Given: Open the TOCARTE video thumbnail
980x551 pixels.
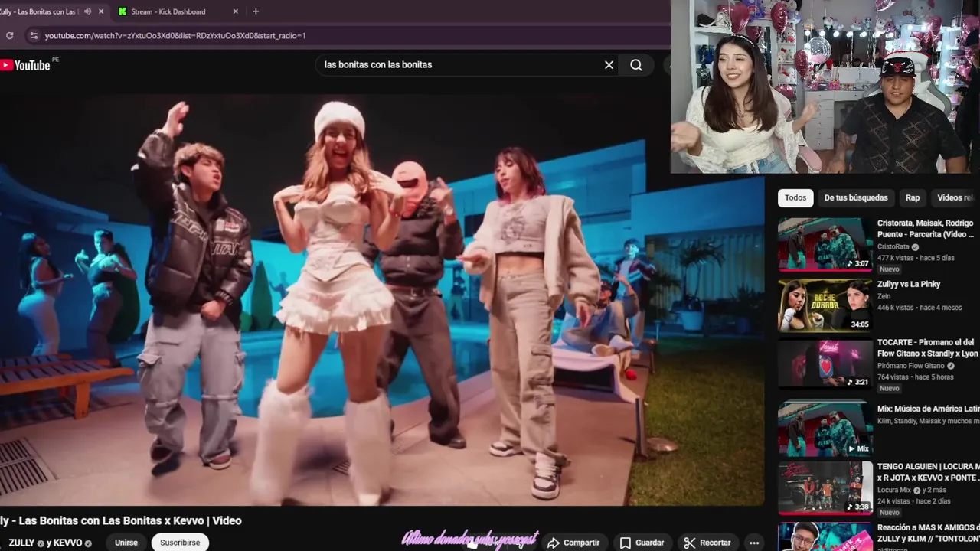Looking at the screenshot, I should (825, 364).
